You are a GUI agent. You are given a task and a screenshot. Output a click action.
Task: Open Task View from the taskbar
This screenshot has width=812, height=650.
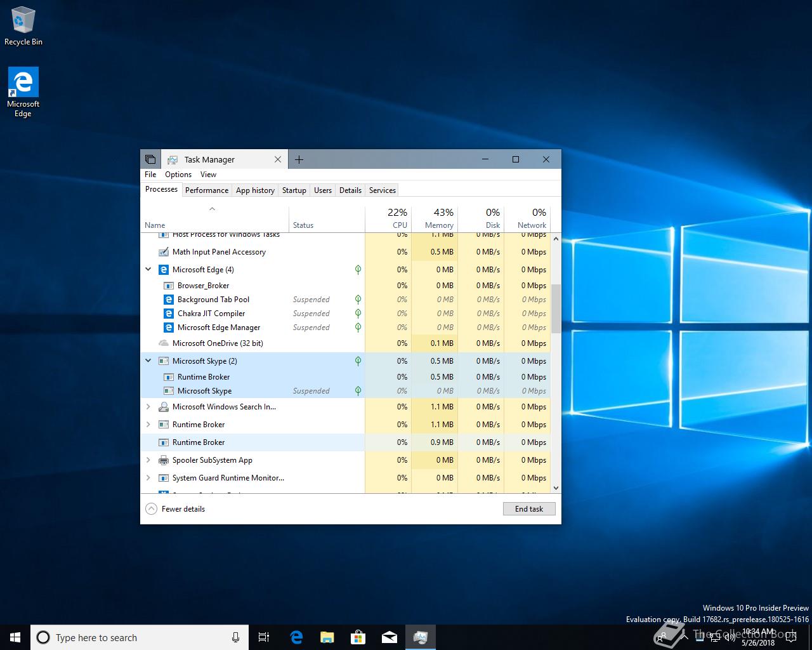tap(264, 637)
